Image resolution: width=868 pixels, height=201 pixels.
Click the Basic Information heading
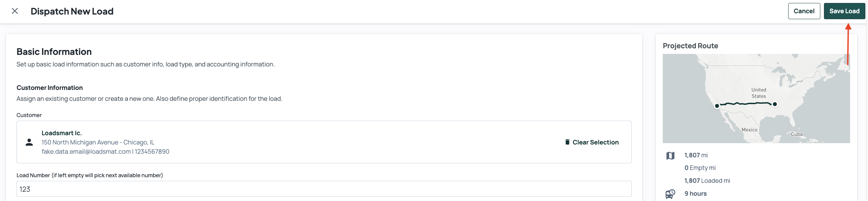point(54,52)
